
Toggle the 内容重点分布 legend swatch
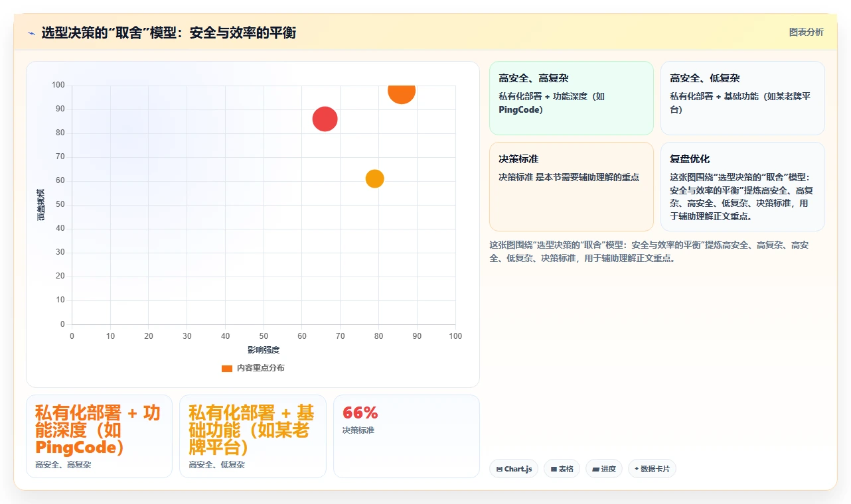[x=227, y=368]
